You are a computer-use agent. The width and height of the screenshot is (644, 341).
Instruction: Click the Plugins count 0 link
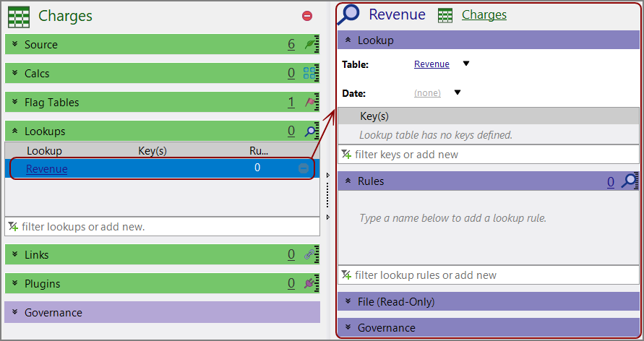point(291,283)
